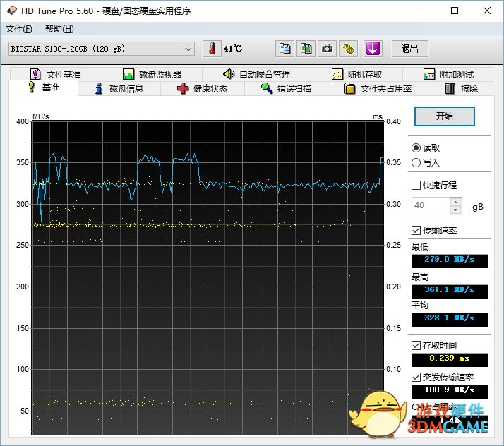Open the 文件(F) menu
Screen dimensions: 504x446
tap(19, 29)
